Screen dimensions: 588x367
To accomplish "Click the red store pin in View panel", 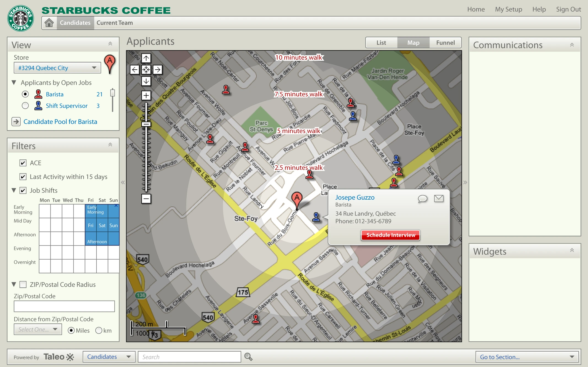I will tap(110, 64).
